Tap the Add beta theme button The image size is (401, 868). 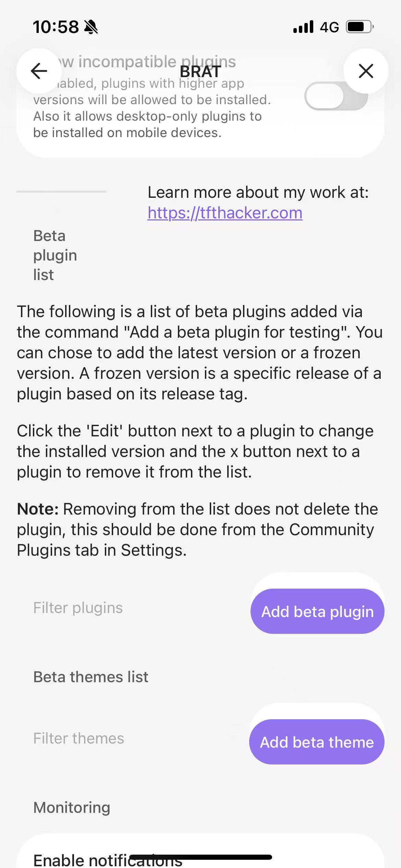pos(317,742)
